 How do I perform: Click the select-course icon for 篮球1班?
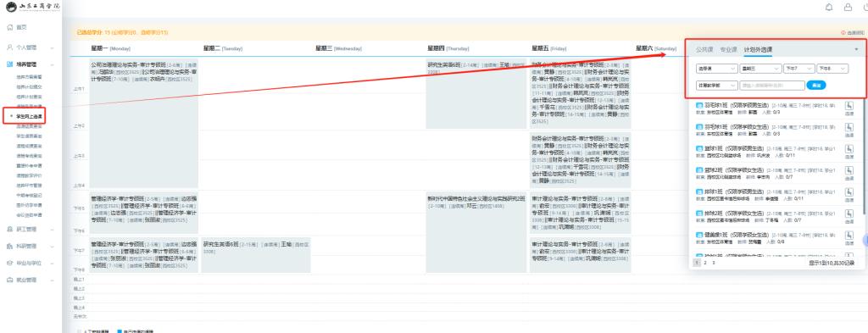(x=849, y=149)
